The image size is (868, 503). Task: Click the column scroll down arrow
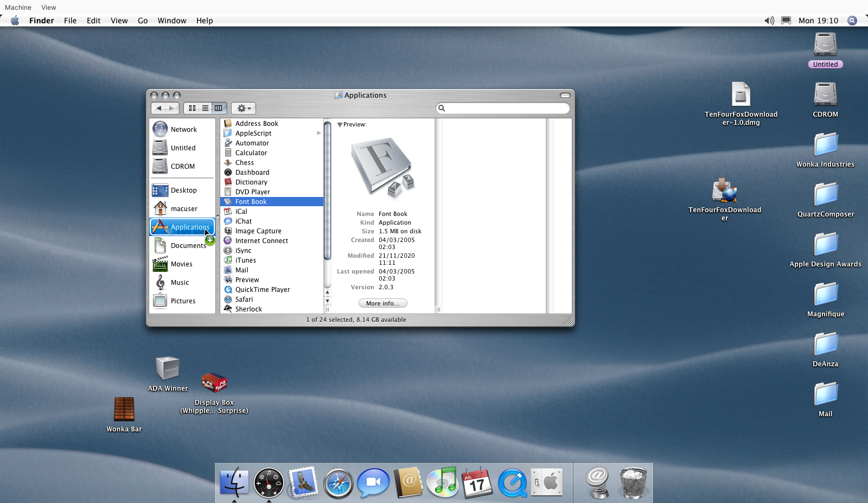(327, 301)
